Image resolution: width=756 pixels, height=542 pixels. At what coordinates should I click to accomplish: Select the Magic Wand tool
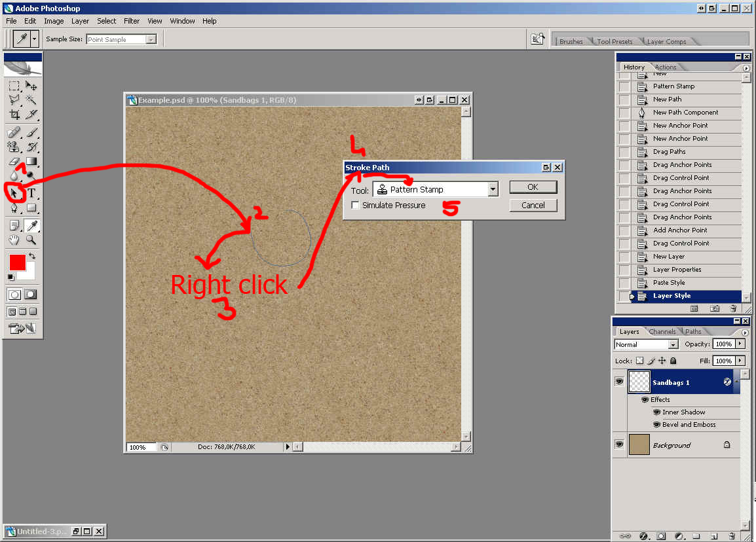coord(31,100)
